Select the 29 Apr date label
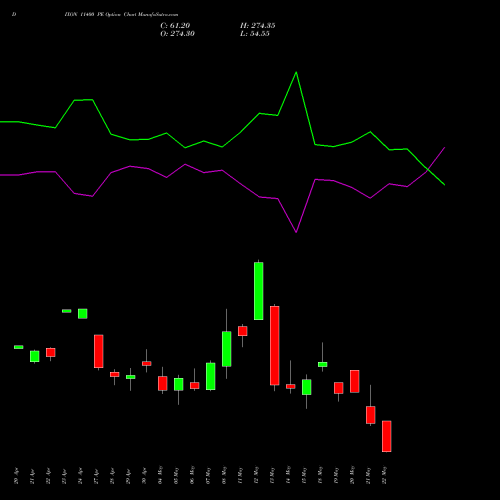The image size is (500, 500). (129, 476)
